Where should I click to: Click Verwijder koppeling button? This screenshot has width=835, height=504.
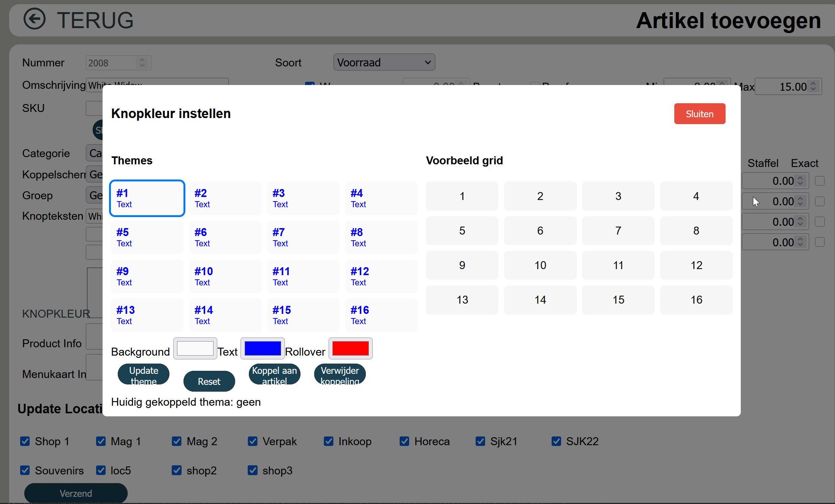(340, 375)
